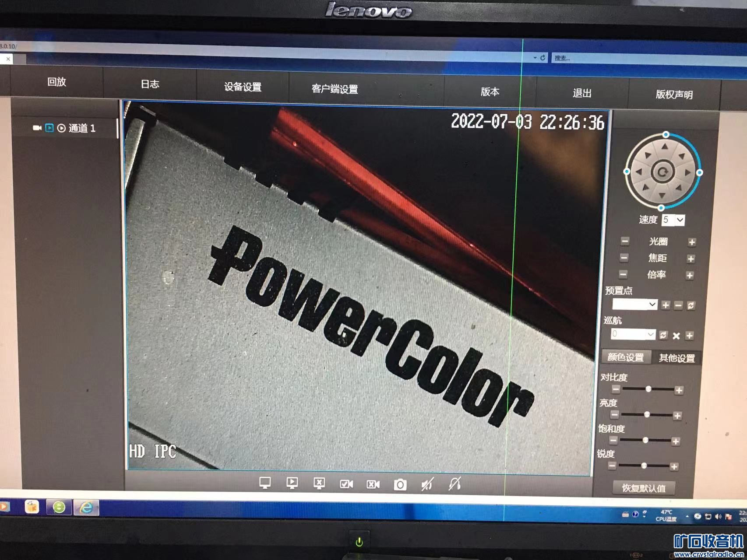Increase 饱和度 saturation plus button

point(676,441)
